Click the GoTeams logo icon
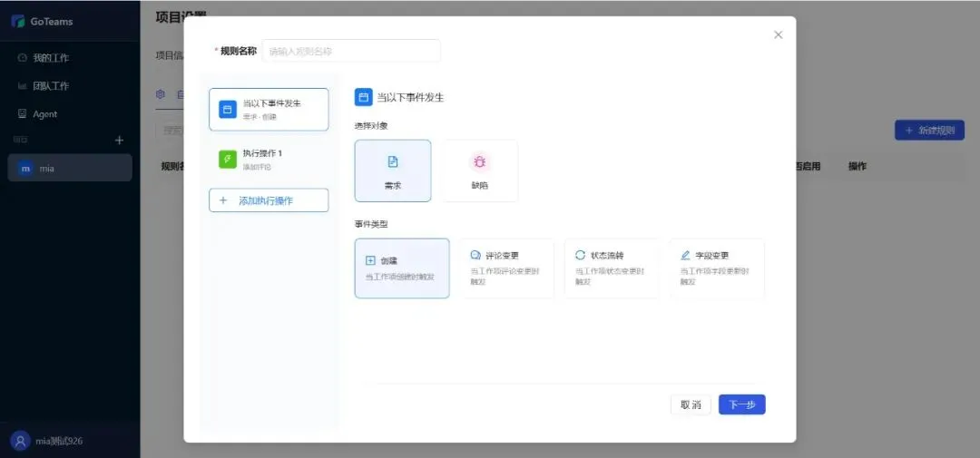The height and width of the screenshot is (458, 980). 18,21
